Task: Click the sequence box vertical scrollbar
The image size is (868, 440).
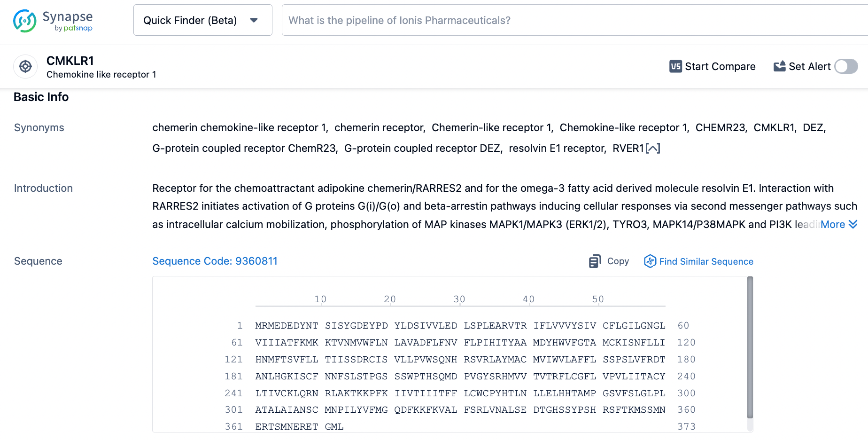Action: pyautogui.click(x=750, y=348)
